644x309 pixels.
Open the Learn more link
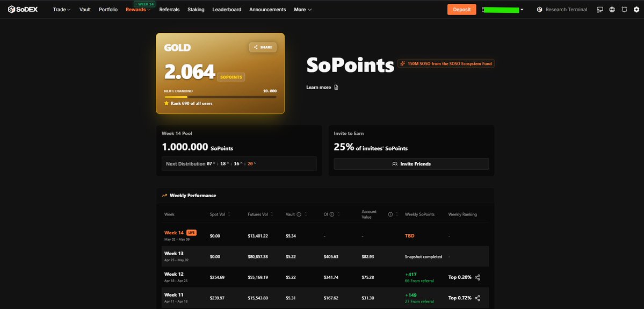[x=319, y=87]
